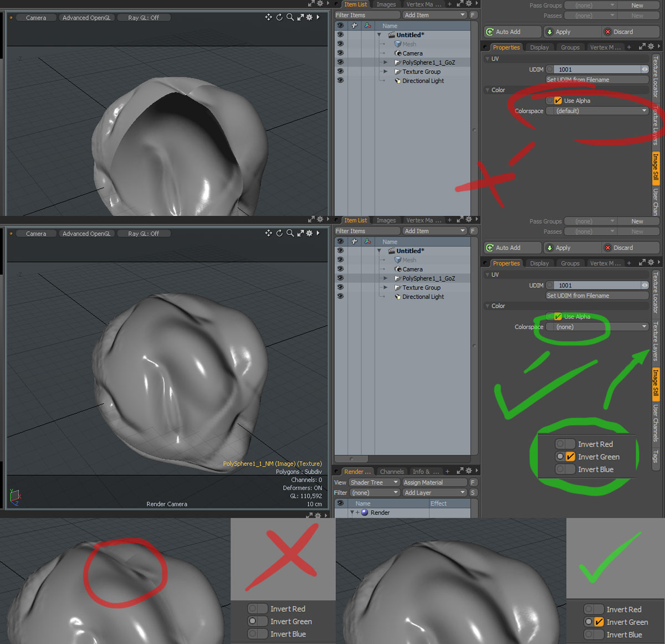Click the rotate view icon in the upper viewport
Viewport: 665px width, 644px height.
[279, 17]
